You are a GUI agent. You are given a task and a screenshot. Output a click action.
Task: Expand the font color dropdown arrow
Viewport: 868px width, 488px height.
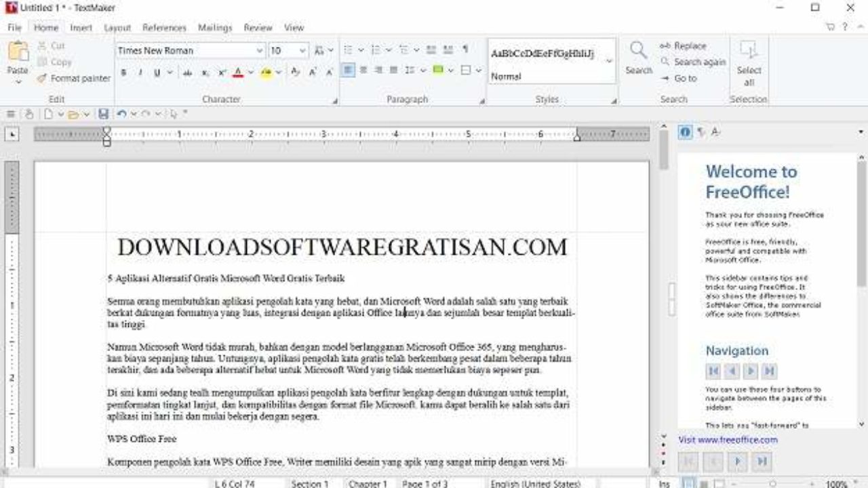250,72
